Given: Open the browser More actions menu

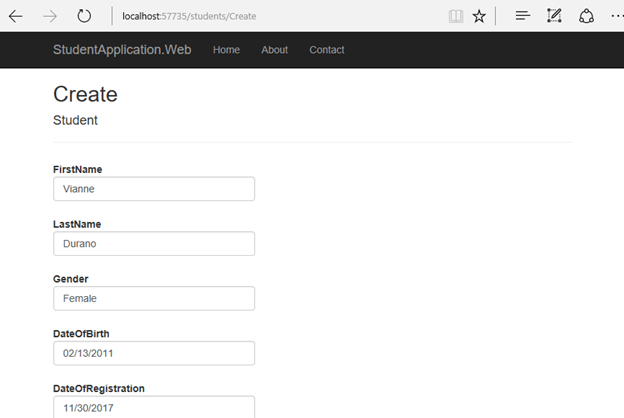Looking at the screenshot, I should [615, 16].
